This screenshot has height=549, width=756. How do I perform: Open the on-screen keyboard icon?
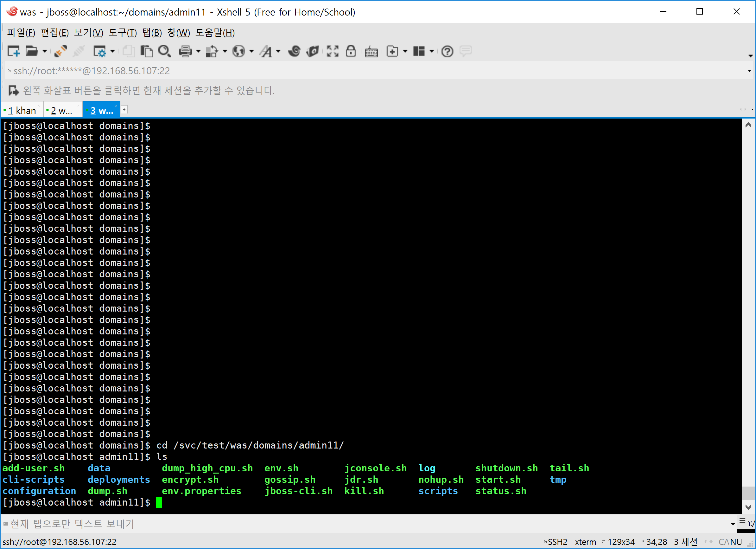click(x=371, y=52)
